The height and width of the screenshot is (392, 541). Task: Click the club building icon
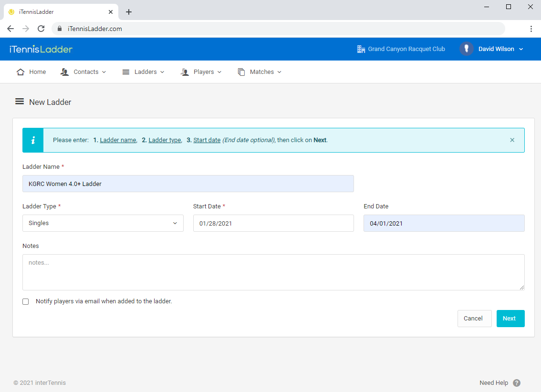[x=361, y=49]
